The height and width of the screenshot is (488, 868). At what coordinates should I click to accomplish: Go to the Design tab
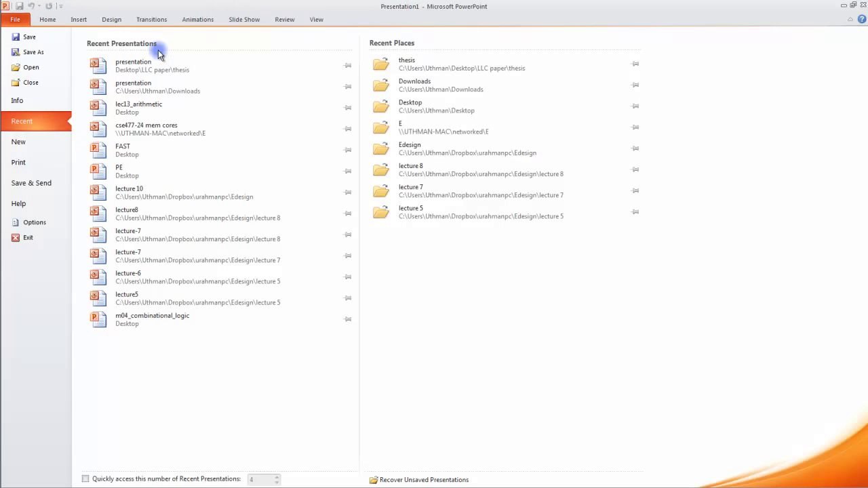pos(112,20)
